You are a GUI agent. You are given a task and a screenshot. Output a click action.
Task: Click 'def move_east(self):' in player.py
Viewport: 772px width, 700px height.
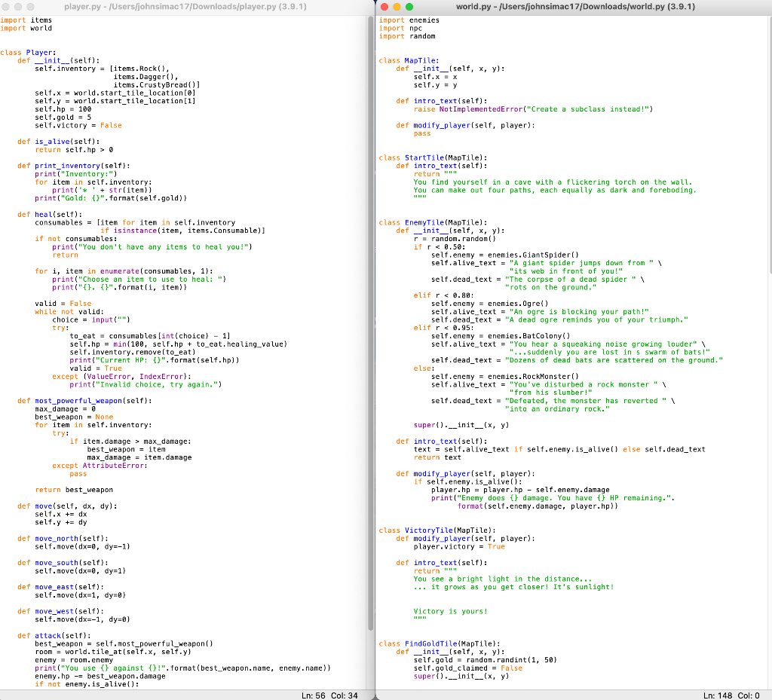(x=60, y=587)
